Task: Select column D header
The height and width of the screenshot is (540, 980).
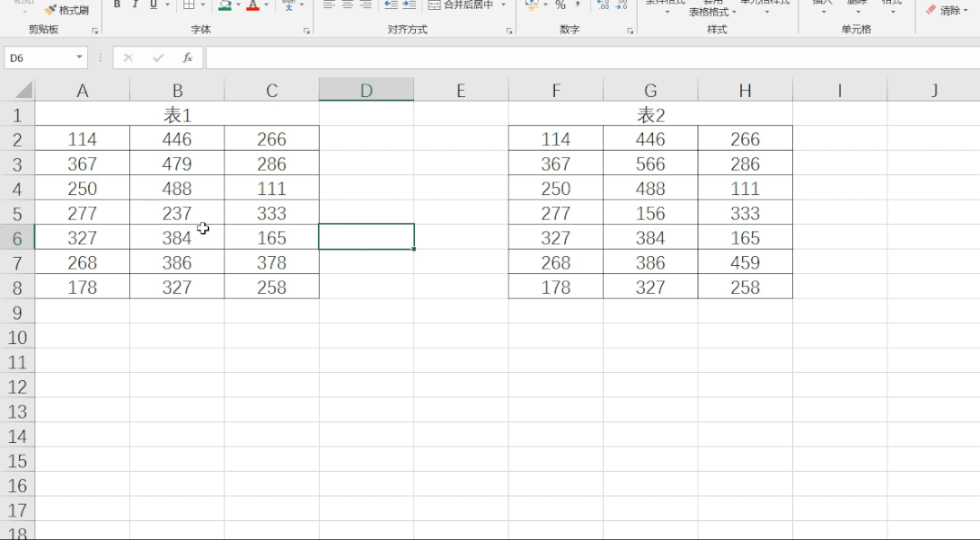Action: (366, 91)
